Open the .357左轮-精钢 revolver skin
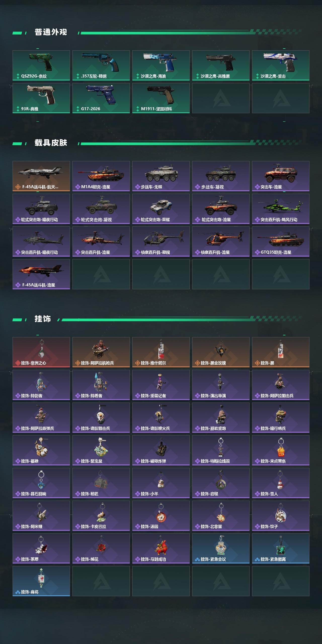Screen dimensions: 322x644 (101, 65)
